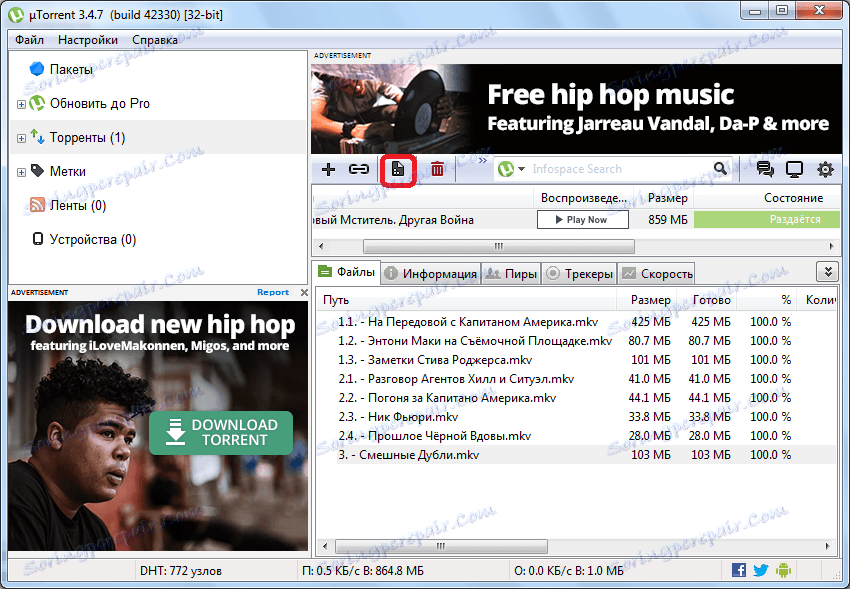Image resolution: width=850 pixels, height=589 pixels.
Task: Open the Справка menu
Action: [155, 40]
